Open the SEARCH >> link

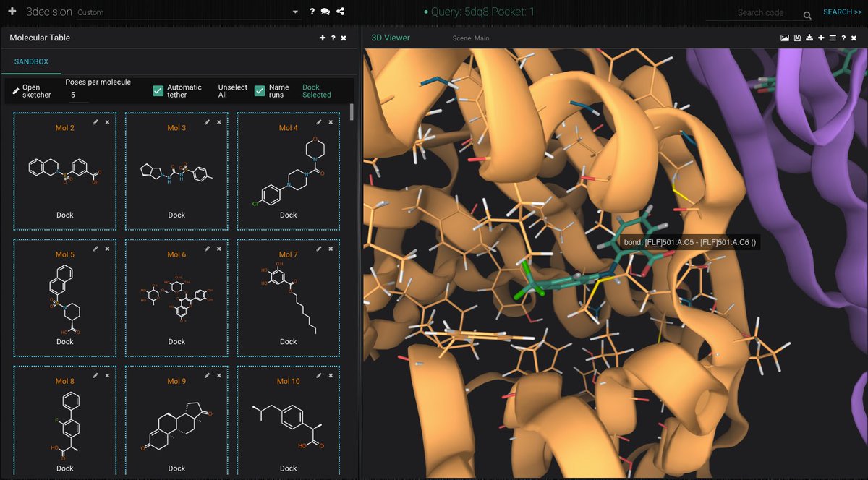coord(843,12)
